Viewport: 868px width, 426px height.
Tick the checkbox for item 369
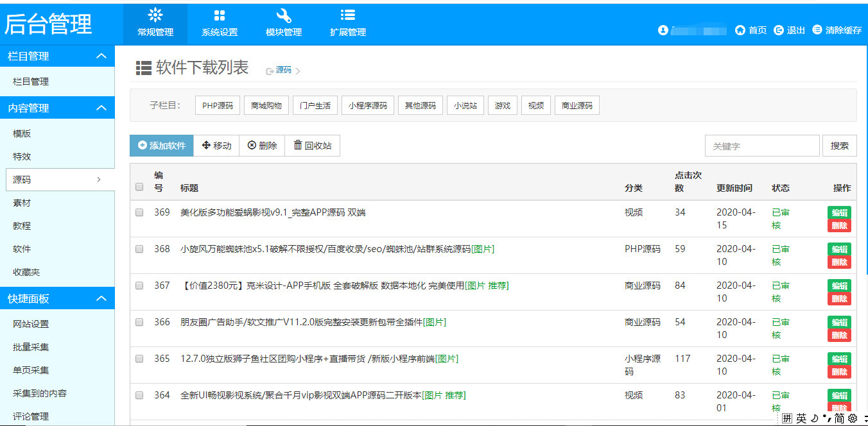139,213
